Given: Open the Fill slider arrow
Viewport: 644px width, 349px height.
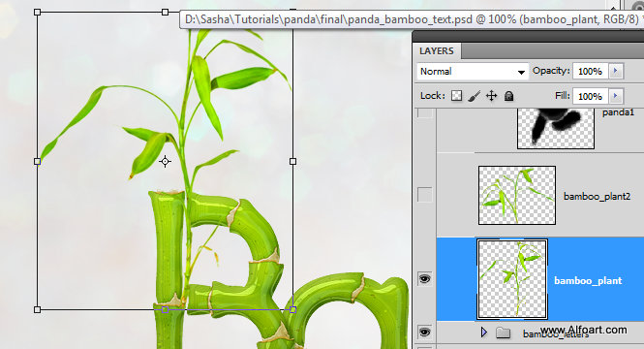Looking at the screenshot, I should [616, 96].
